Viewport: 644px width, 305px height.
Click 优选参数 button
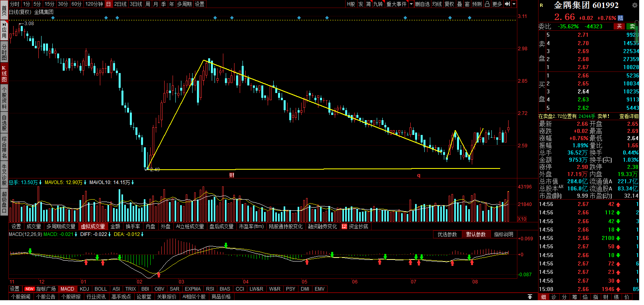coord(447,234)
